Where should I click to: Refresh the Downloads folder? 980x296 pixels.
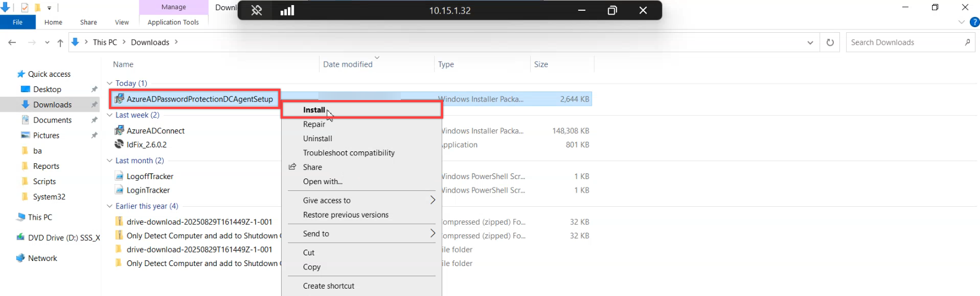(830, 42)
